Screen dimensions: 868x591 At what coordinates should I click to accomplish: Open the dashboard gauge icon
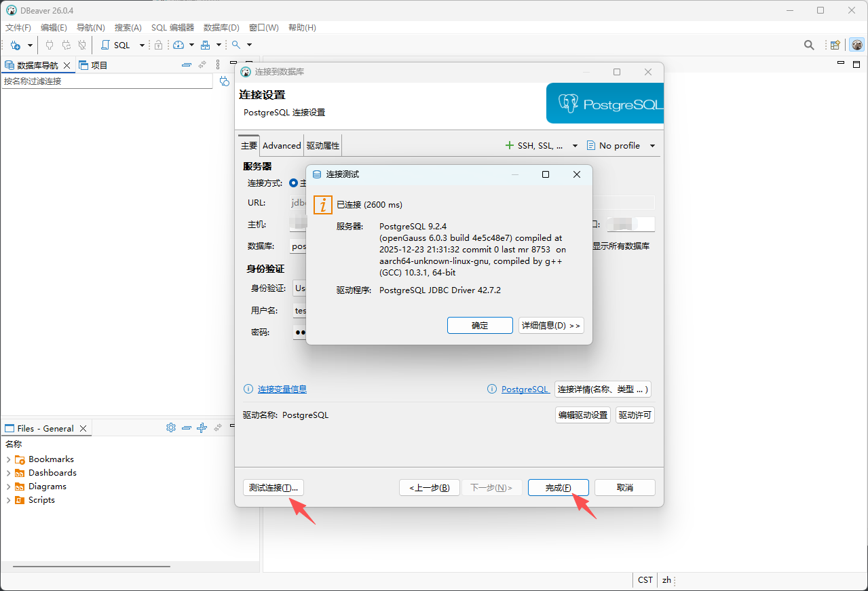pos(178,45)
